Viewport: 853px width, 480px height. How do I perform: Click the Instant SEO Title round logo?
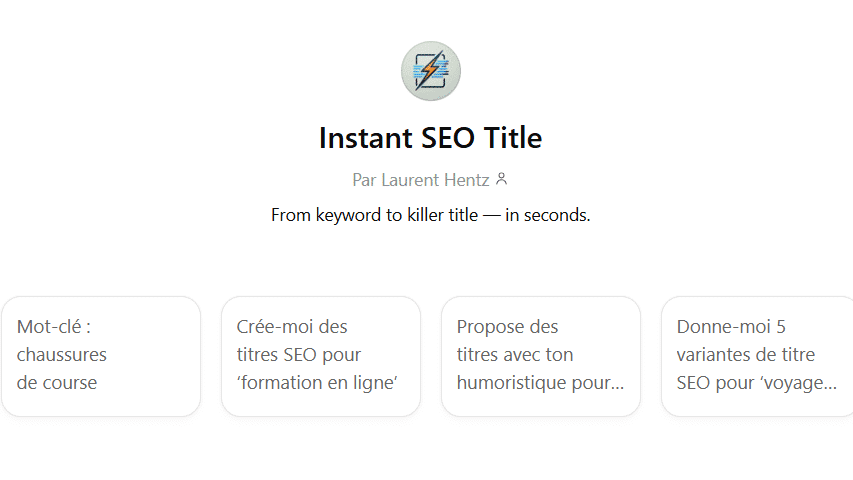point(430,71)
